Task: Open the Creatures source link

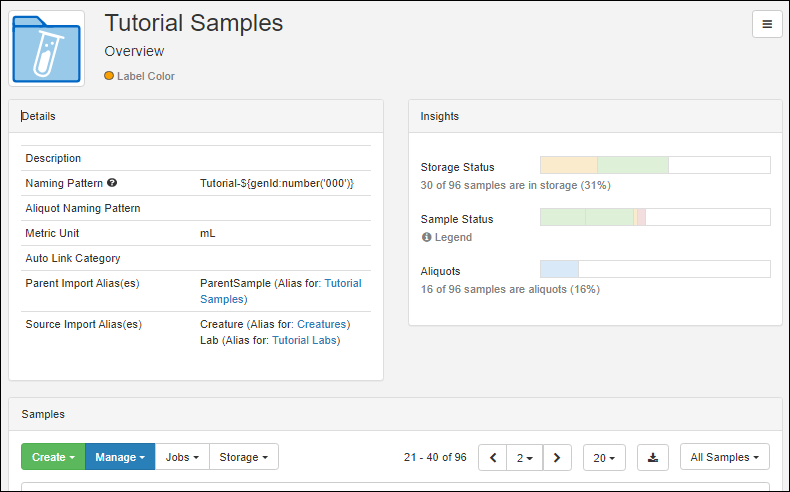Action: click(321, 324)
